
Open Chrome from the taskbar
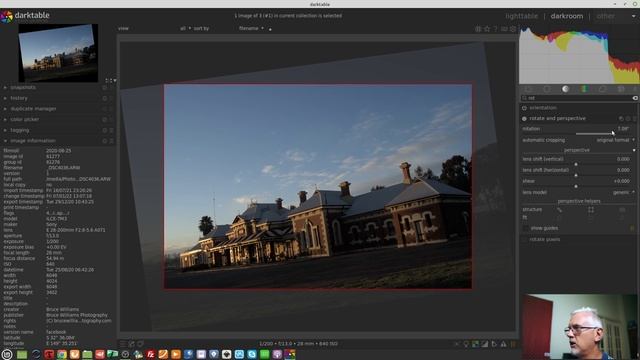[x=62, y=354]
